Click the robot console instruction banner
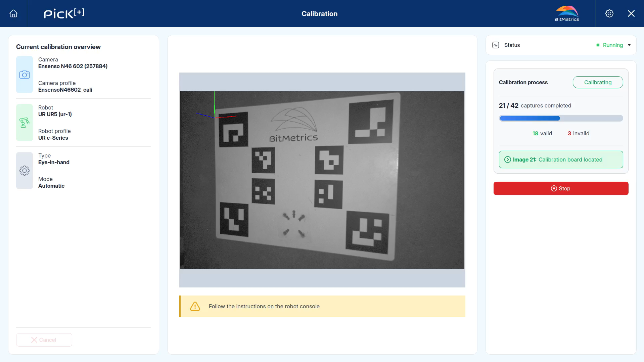 [x=322, y=306]
